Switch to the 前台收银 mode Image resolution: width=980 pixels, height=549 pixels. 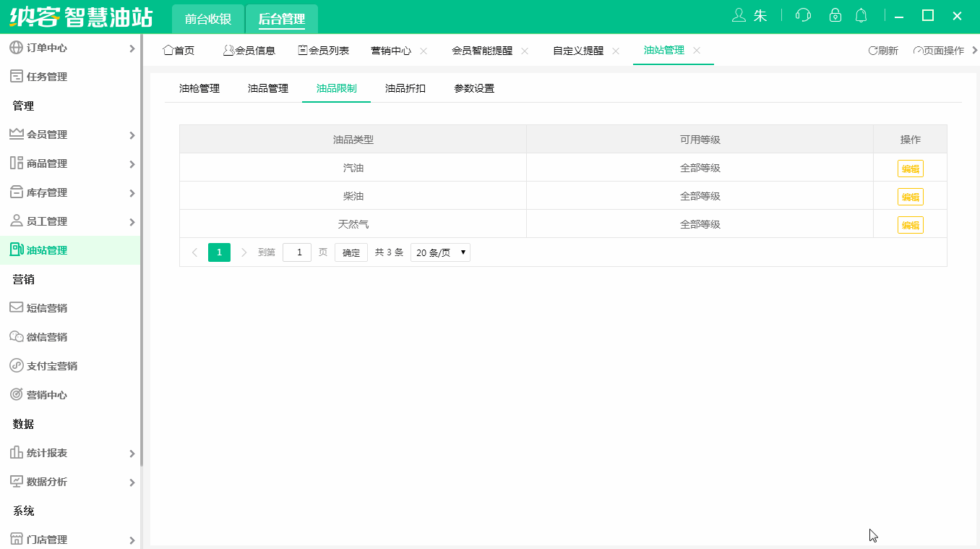(x=207, y=20)
